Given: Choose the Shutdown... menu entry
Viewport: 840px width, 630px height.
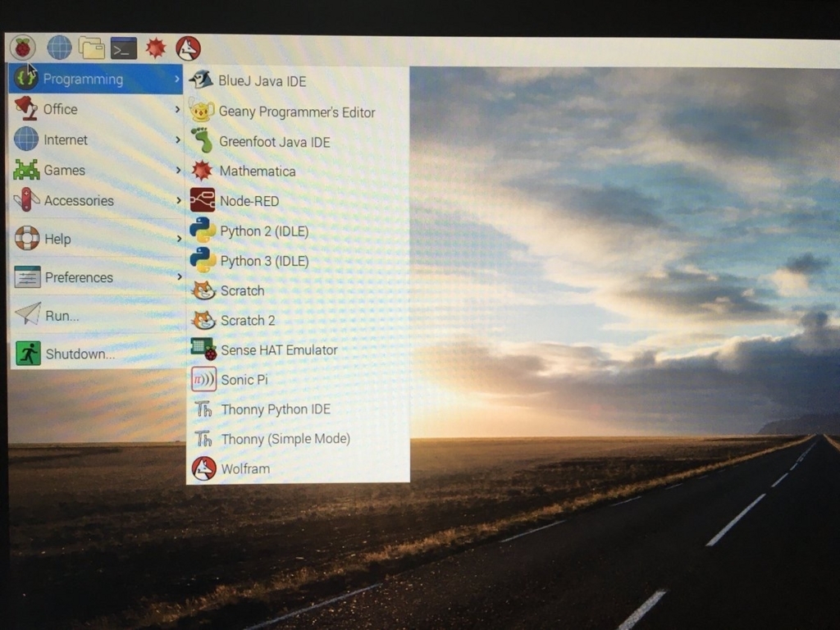Looking at the screenshot, I should click(99, 354).
